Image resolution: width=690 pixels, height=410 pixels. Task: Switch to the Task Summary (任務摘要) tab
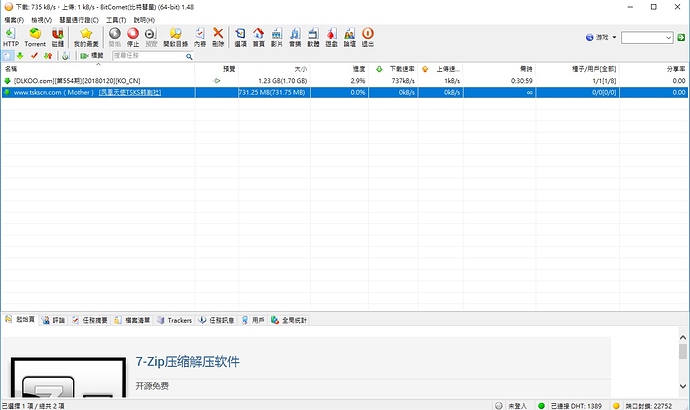coord(90,320)
